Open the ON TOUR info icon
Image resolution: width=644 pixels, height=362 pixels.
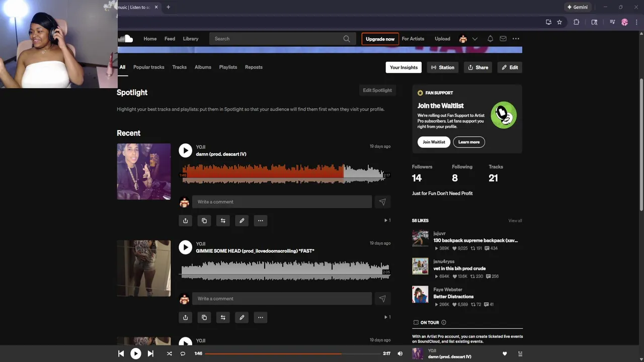[x=443, y=323]
